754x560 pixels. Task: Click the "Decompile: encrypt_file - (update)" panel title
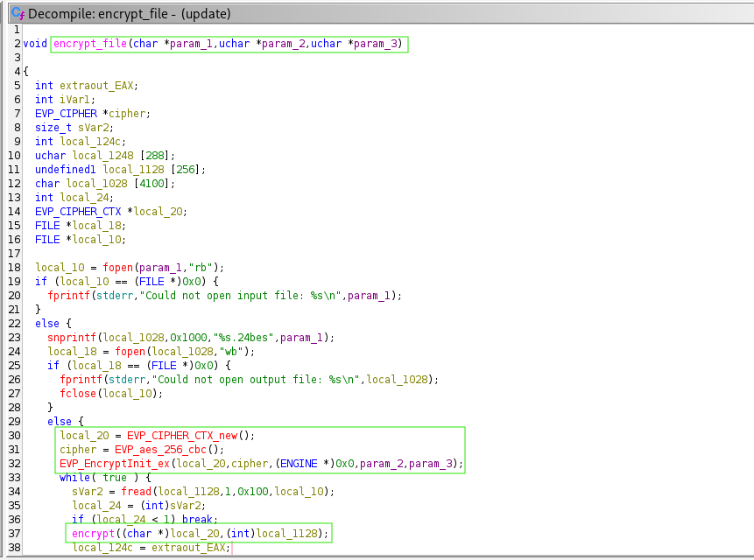click(130, 13)
